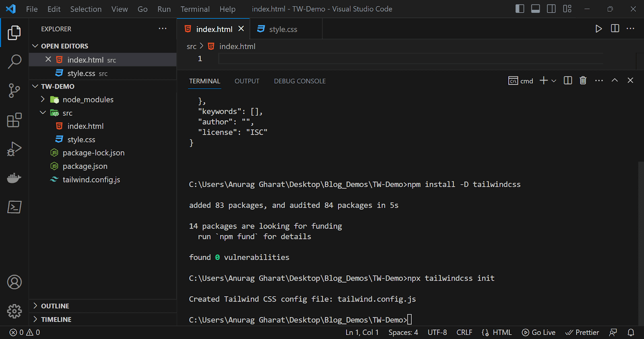Maximize the terminal panel size
The image size is (644, 339).
pyautogui.click(x=615, y=80)
